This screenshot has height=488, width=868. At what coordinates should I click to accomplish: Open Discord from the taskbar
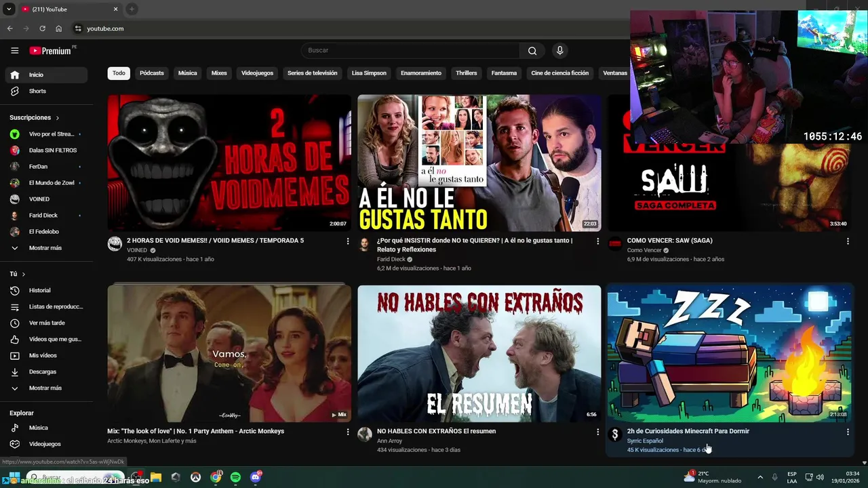point(256,477)
